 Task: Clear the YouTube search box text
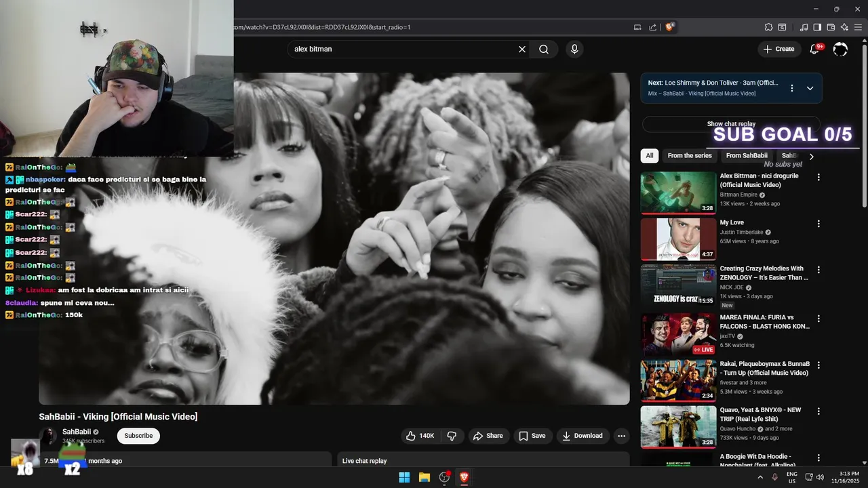click(522, 49)
